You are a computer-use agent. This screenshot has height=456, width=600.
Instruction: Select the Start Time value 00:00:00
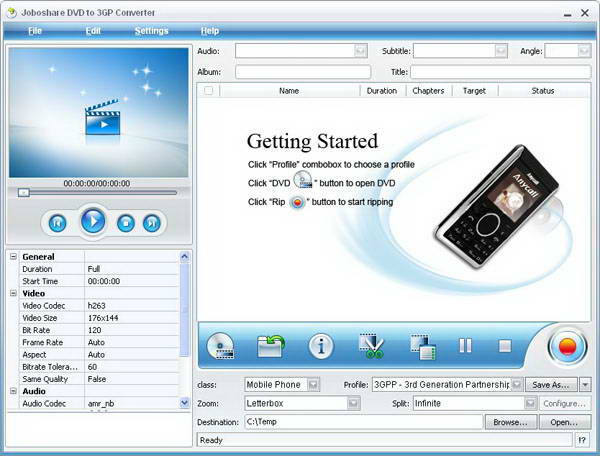coord(131,281)
